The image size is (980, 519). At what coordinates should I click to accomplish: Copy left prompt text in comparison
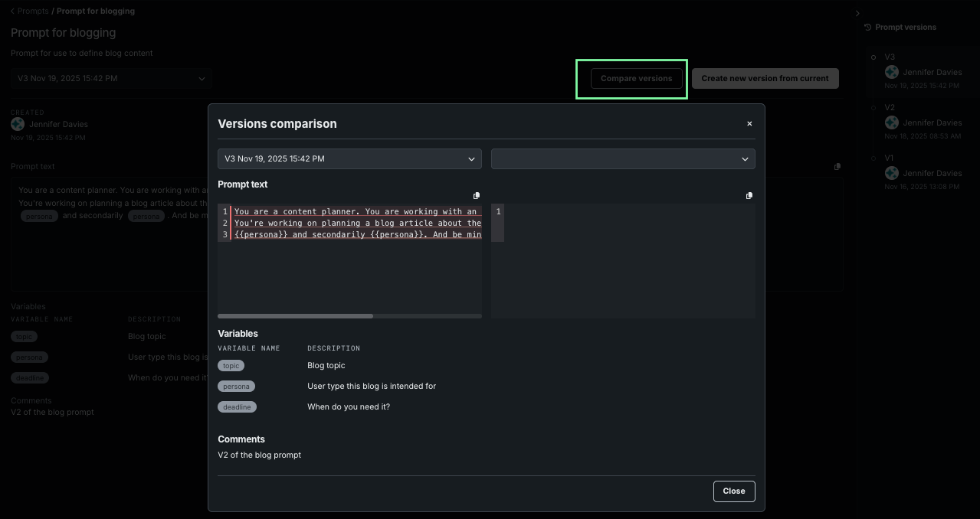(x=477, y=196)
